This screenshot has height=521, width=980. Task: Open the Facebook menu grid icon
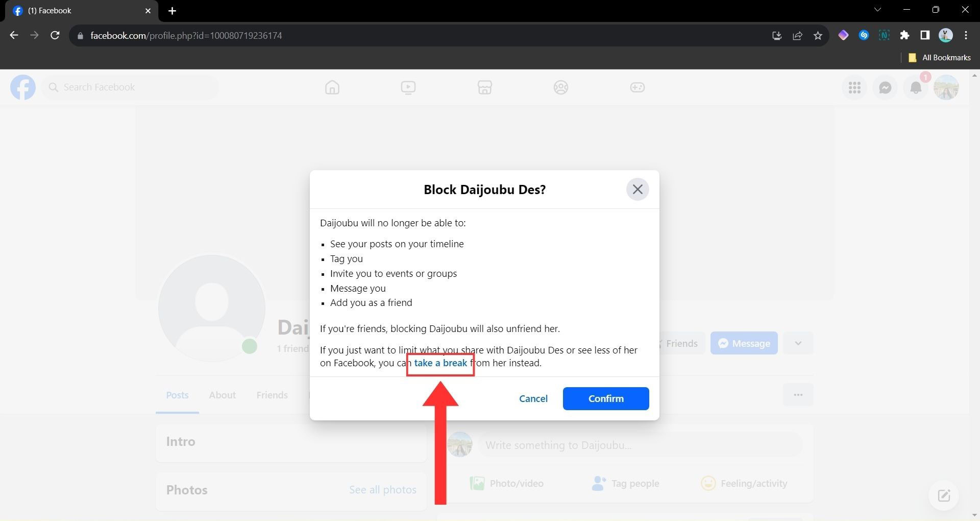coord(854,87)
